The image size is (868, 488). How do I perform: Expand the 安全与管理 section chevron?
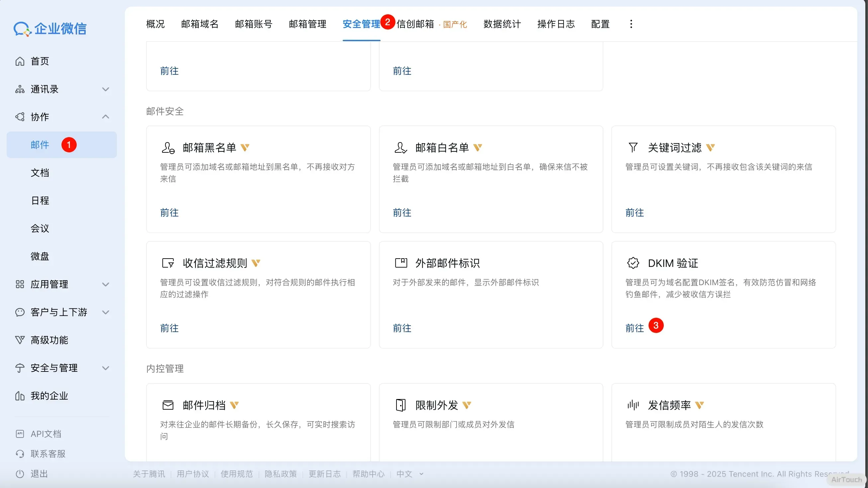106,368
